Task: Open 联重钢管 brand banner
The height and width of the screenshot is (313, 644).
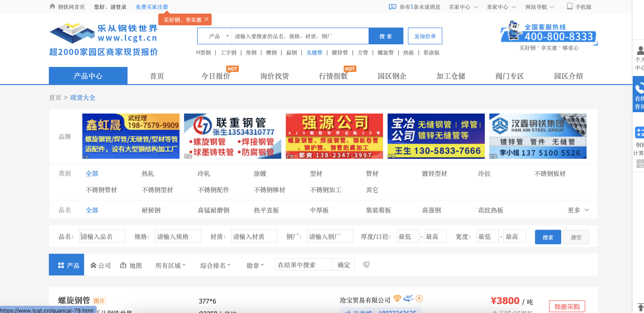Action: coord(232,136)
